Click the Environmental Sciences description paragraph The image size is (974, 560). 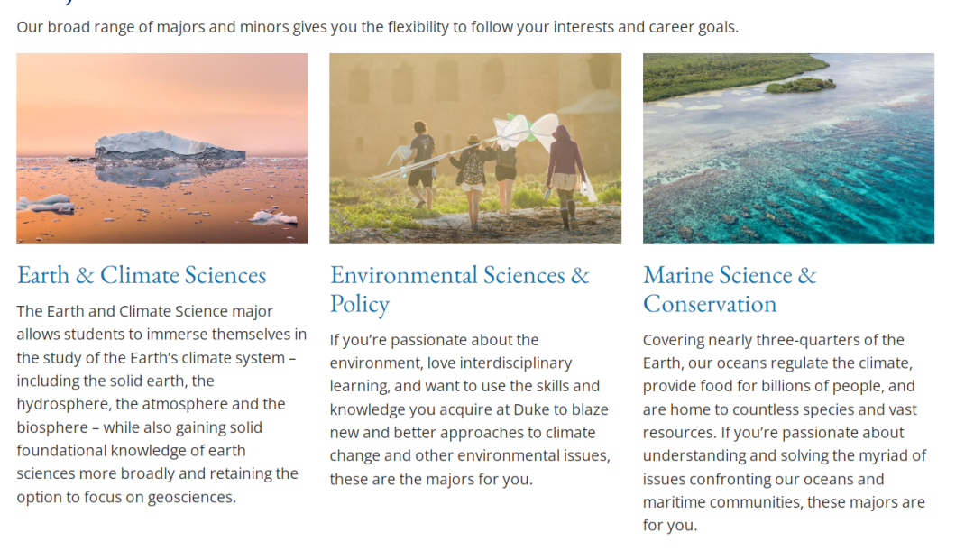(470, 409)
